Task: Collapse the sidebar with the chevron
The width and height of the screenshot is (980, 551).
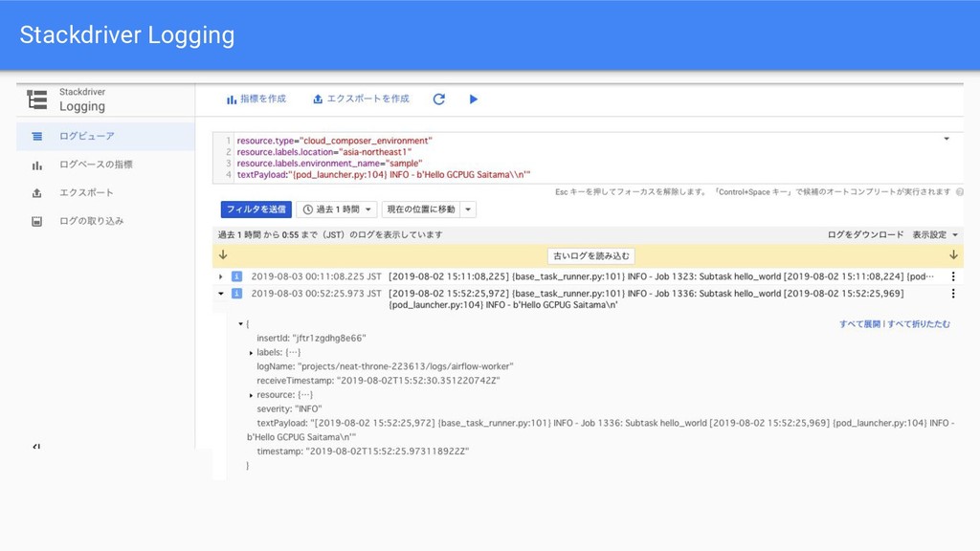Action: pyautogui.click(x=36, y=446)
